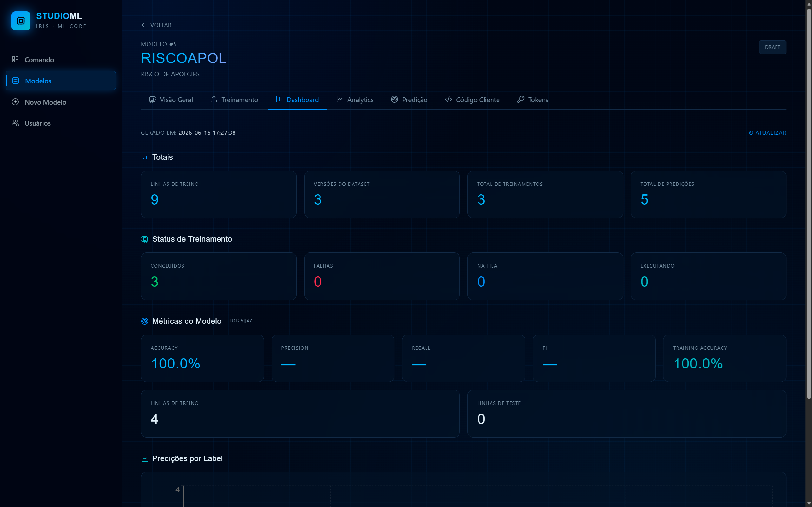The image size is (812, 507).
Task: Click the generated timestamp 2026-06-16 17:27:38
Action: [x=207, y=133]
